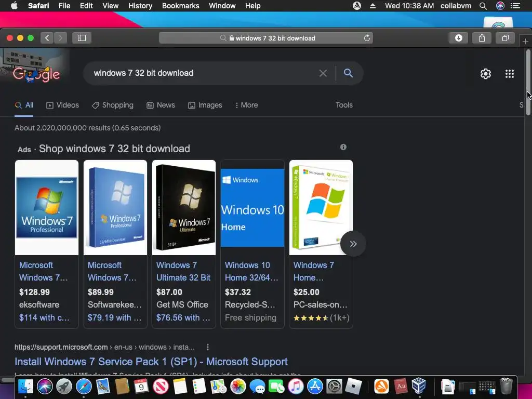Open System Preferences from the Dock

[334, 387]
